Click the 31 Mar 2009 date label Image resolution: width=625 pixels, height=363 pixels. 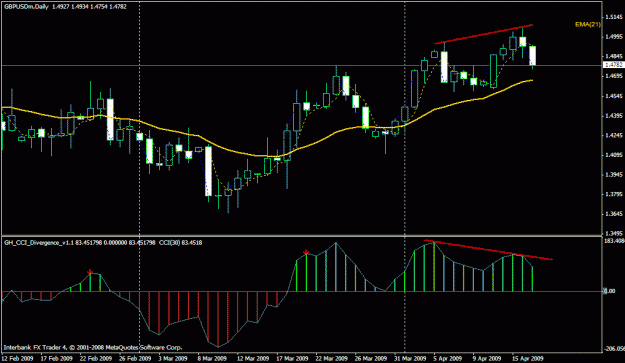410,358
